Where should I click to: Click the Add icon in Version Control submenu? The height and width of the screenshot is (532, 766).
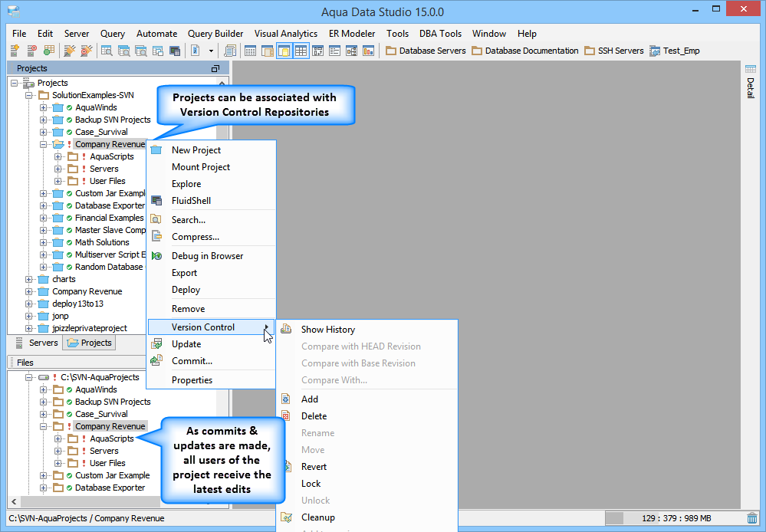point(286,399)
